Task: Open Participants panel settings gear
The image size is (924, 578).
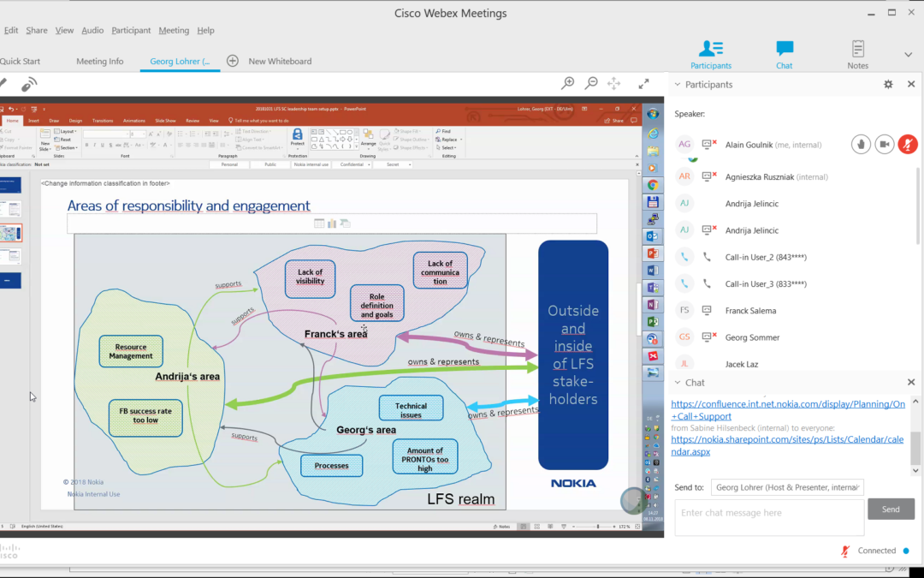Action: (888, 84)
